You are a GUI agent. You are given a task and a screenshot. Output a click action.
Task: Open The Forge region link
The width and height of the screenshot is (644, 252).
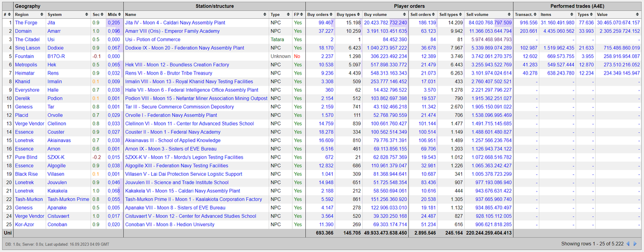pos(26,23)
